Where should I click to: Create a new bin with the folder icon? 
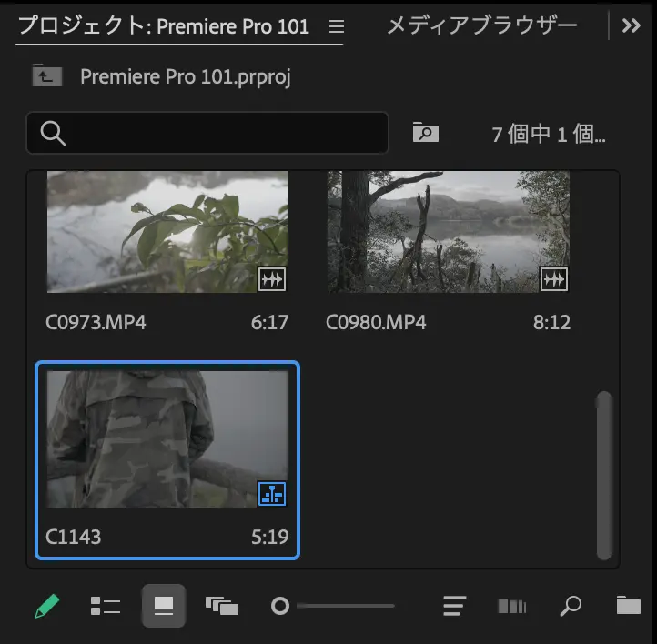point(629,605)
